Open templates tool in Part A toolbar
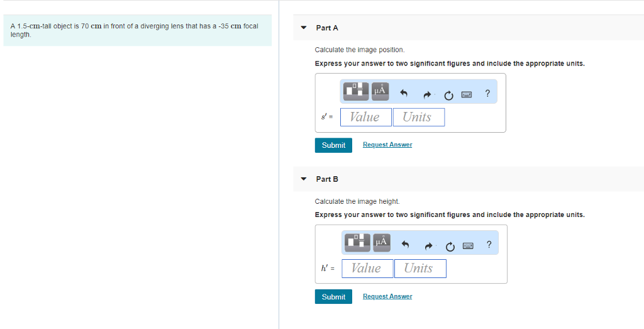 pyautogui.click(x=356, y=91)
